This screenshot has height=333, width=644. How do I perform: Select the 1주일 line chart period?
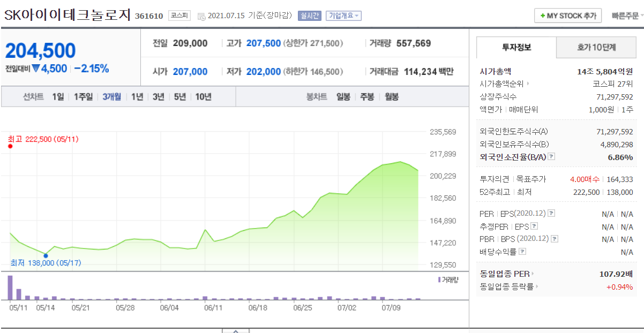click(83, 97)
